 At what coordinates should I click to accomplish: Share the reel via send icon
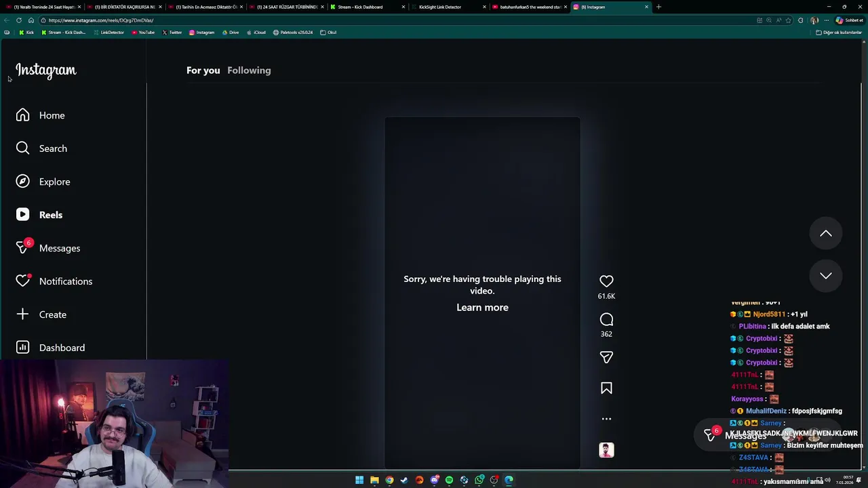606,357
